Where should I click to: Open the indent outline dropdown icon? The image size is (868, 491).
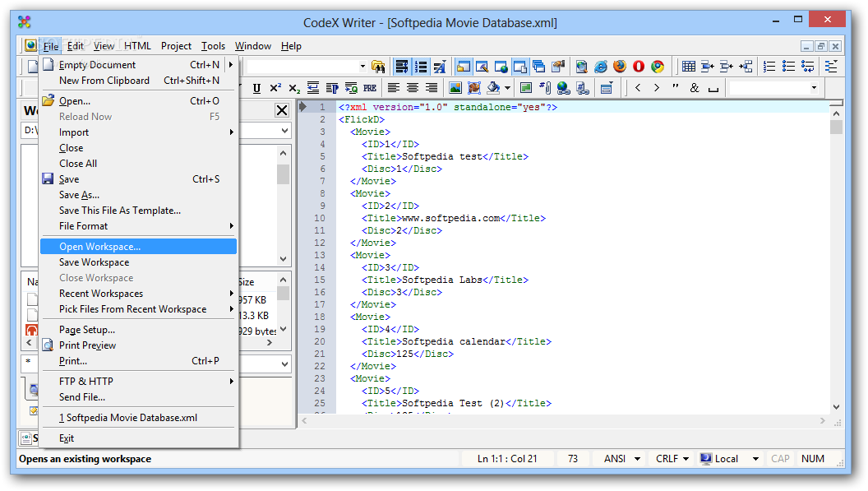831,67
